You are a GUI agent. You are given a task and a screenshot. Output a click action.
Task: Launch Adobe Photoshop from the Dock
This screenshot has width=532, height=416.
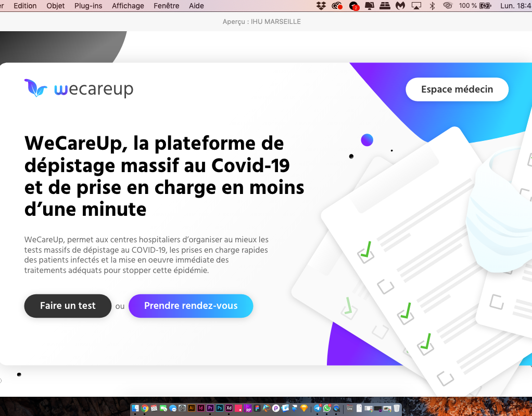(220, 408)
